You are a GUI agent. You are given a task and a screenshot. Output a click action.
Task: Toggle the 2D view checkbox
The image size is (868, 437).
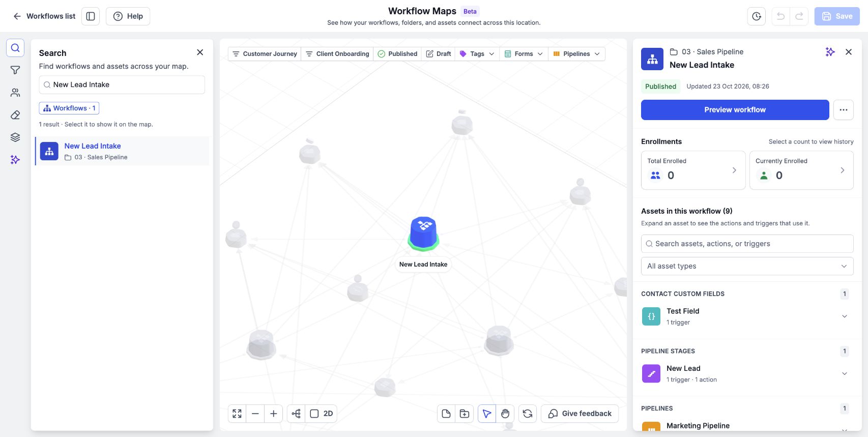tap(322, 414)
